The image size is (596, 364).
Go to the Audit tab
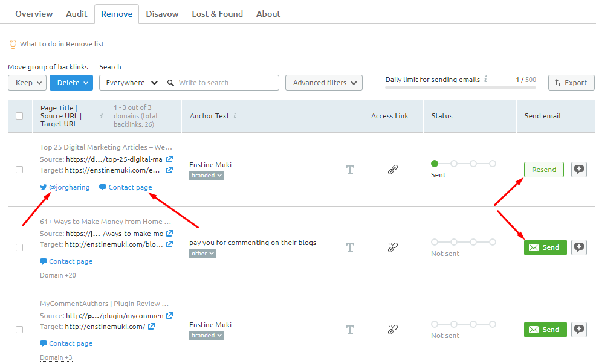pos(77,14)
